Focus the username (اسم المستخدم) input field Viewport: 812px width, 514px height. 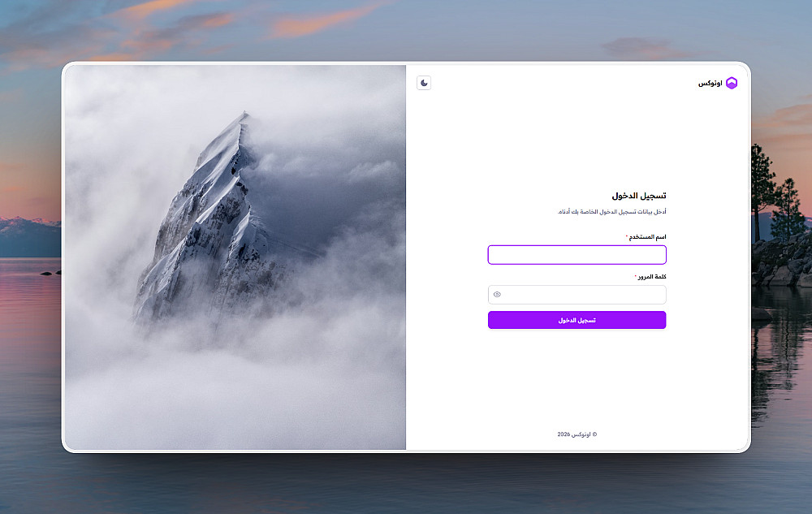click(x=577, y=255)
